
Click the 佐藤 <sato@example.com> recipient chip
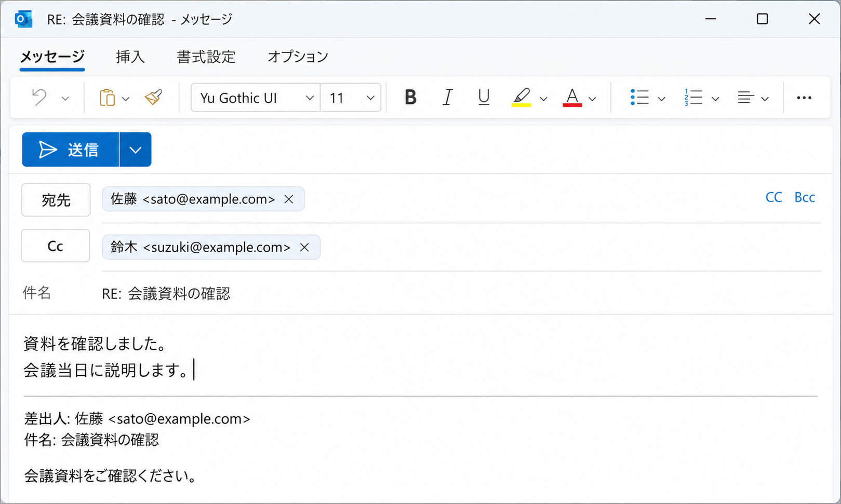point(203,199)
